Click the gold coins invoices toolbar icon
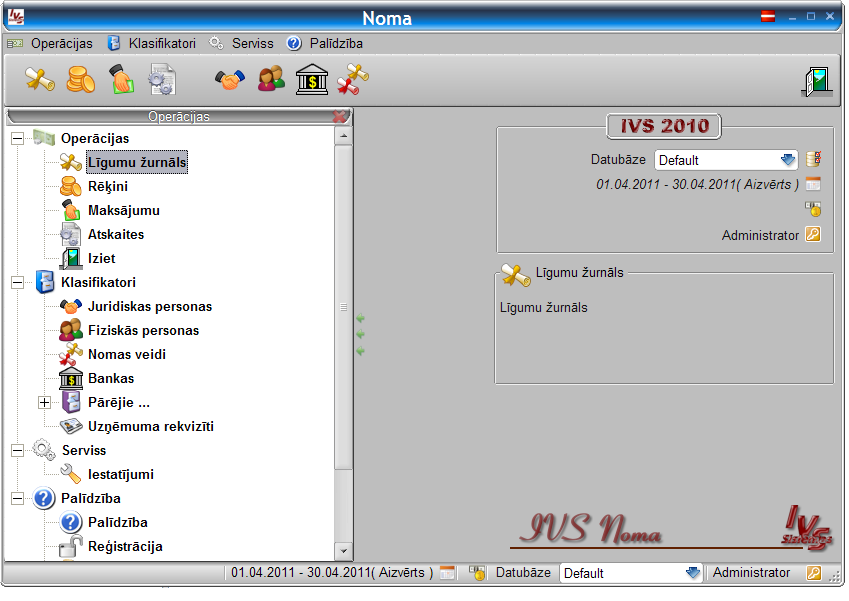Image resolution: width=849 pixels, height=601 pixels. 81,80
